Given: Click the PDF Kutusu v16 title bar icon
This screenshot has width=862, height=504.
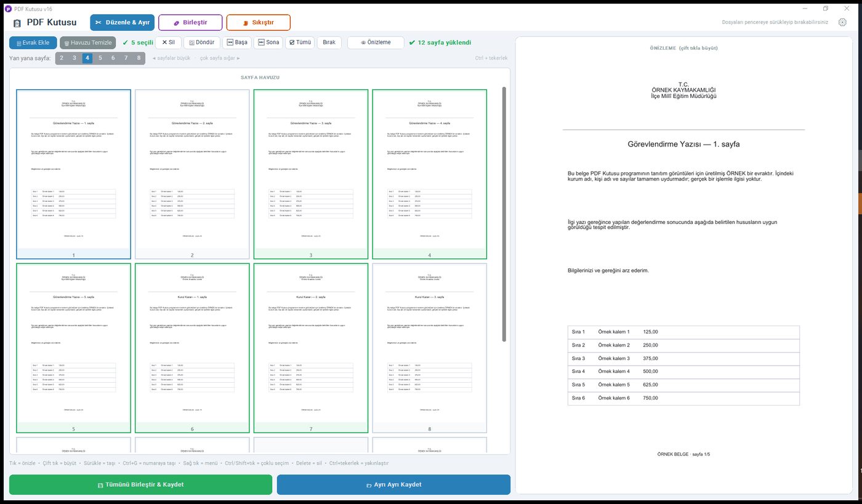Looking at the screenshot, I should [8, 9].
